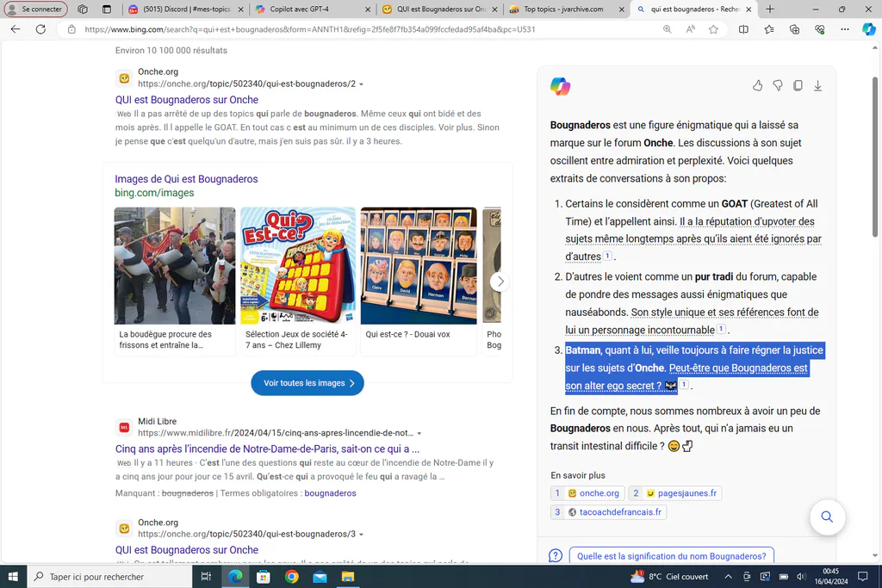Expand dropdown arrow beside Midi Libre URL
882x588 pixels.
pos(419,433)
